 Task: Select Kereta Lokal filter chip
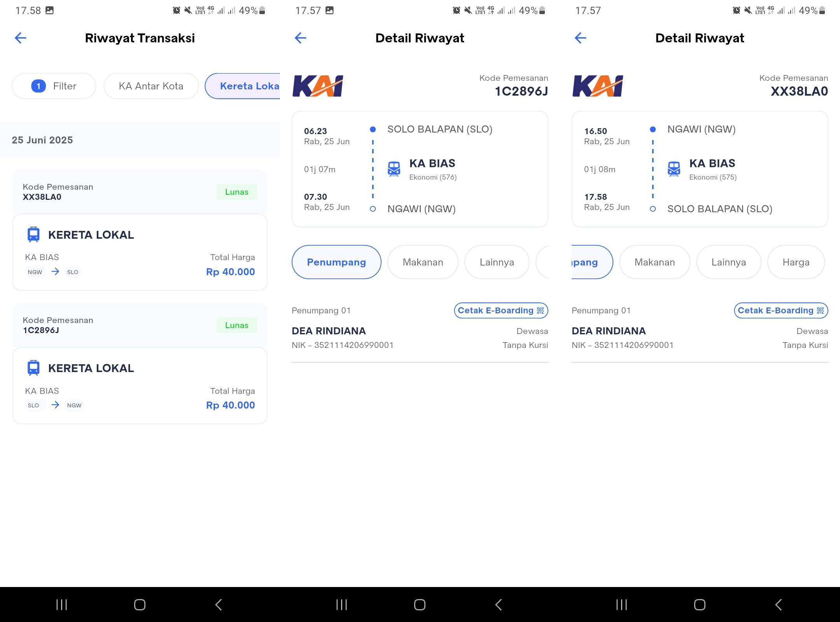point(243,86)
